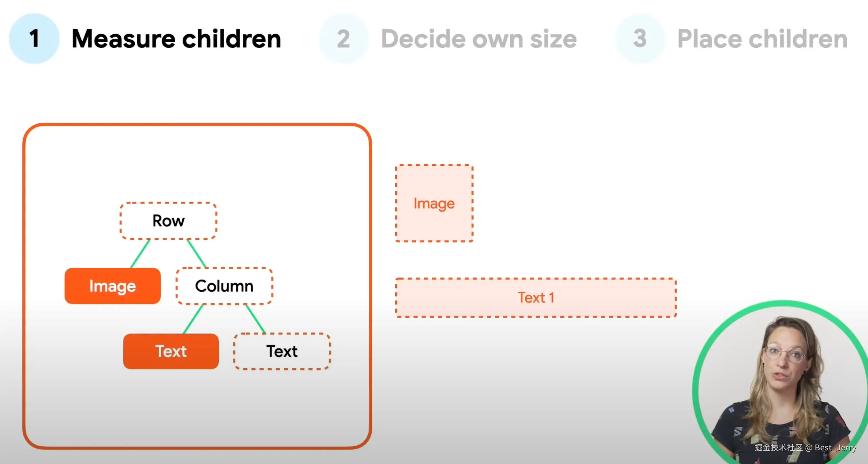Click the Best_Jerry username in the watermark
The height and width of the screenshot is (464, 868).
point(835,448)
